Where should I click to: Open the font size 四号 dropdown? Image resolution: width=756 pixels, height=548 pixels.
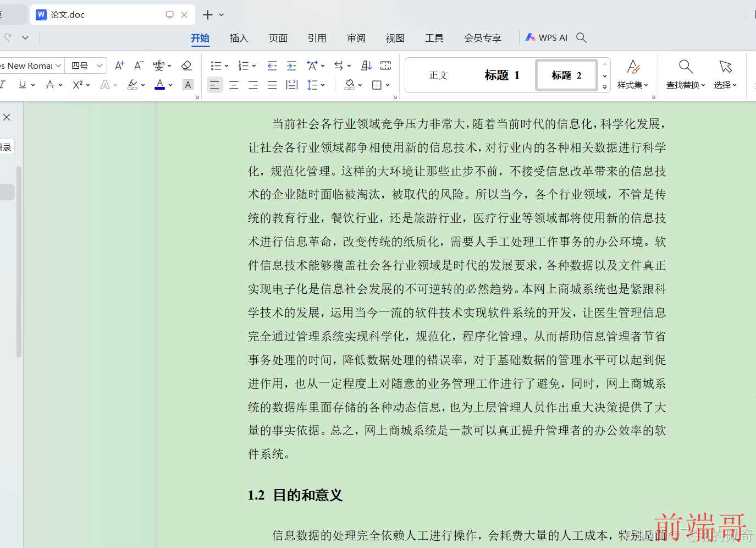(x=100, y=66)
